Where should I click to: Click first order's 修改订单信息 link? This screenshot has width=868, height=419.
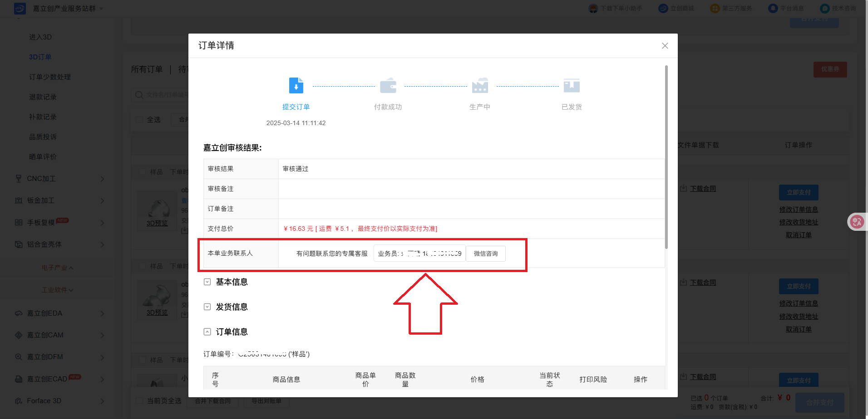[799, 209]
